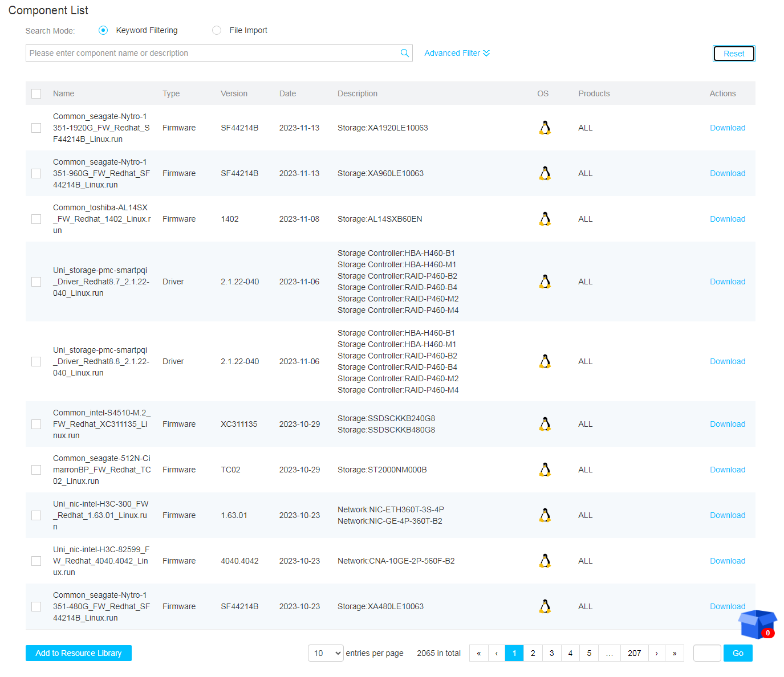Screen dimensions: 784x677
Task: Check the smartpqi Redhat8.7 driver row checkbox
Action: 36,282
